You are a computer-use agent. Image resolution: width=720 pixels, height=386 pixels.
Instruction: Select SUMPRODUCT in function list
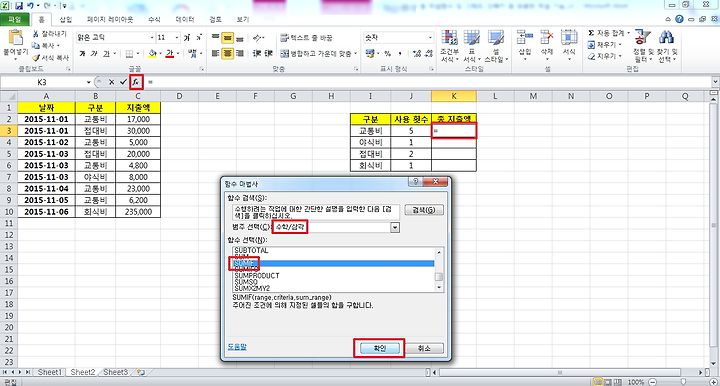pyautogui.click(x=257, y=276)
